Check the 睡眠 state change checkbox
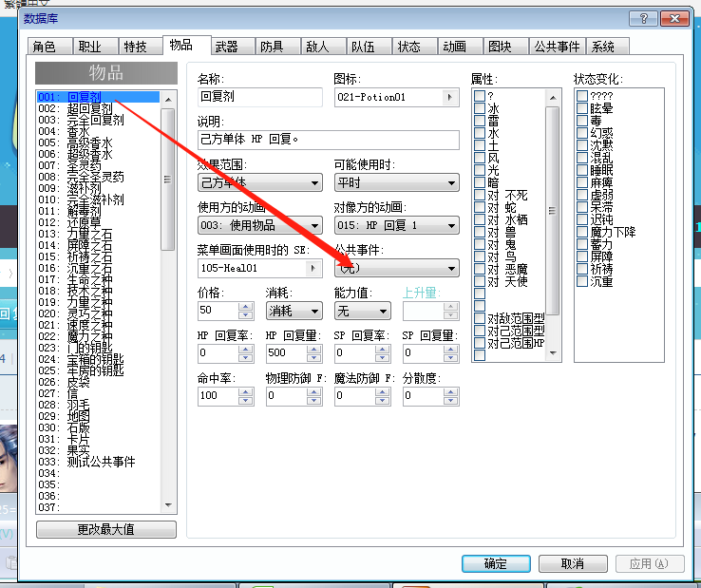The width and height of the screenshot is (701, 588). pos(582,170)
